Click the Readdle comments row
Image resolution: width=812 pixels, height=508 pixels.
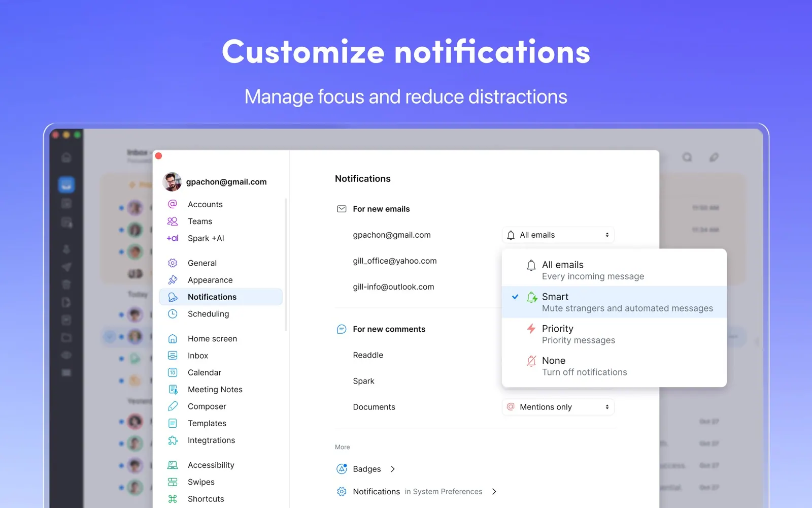tap(368, 355)
